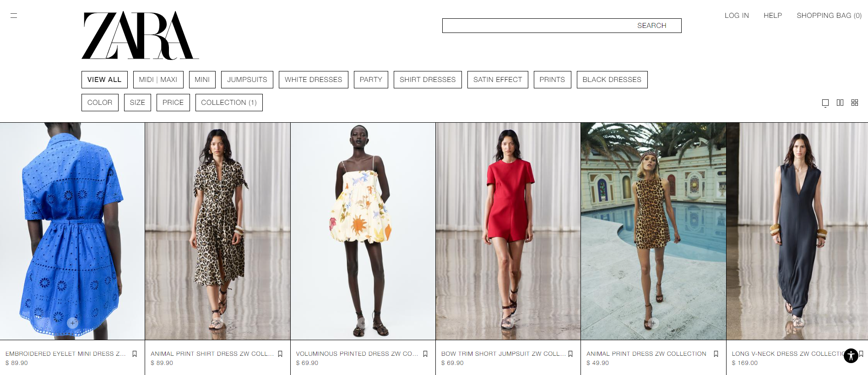Select the SATIN EFFECT category
Image resolution: width=868 pixels, height=375 pixels.
(x=498, y=80)
